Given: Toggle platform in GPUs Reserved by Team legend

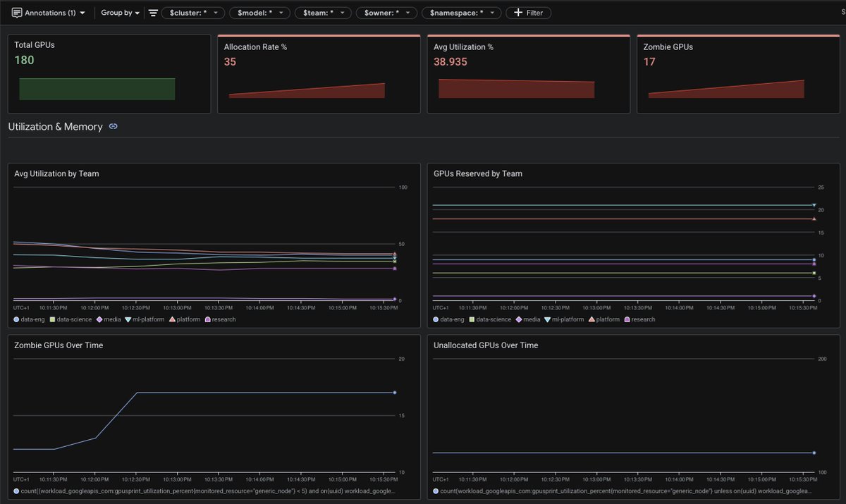Looking at the screenshot, I should pos(604,319).
